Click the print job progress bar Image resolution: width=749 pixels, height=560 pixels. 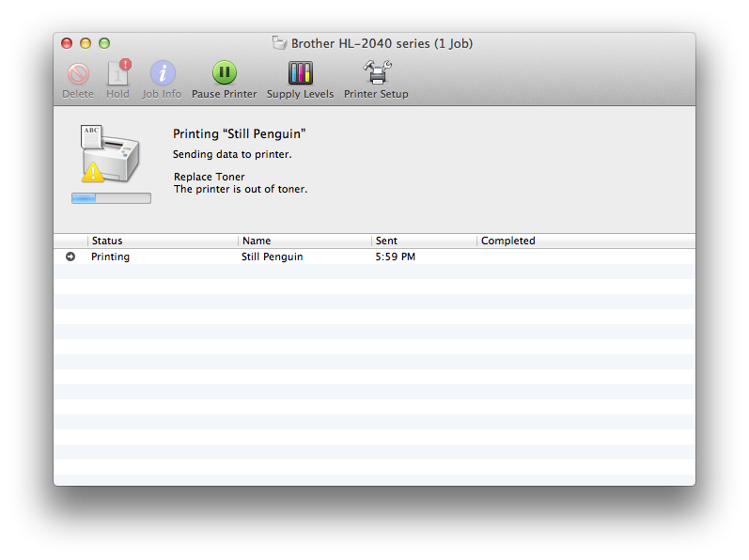pos(111,198)
